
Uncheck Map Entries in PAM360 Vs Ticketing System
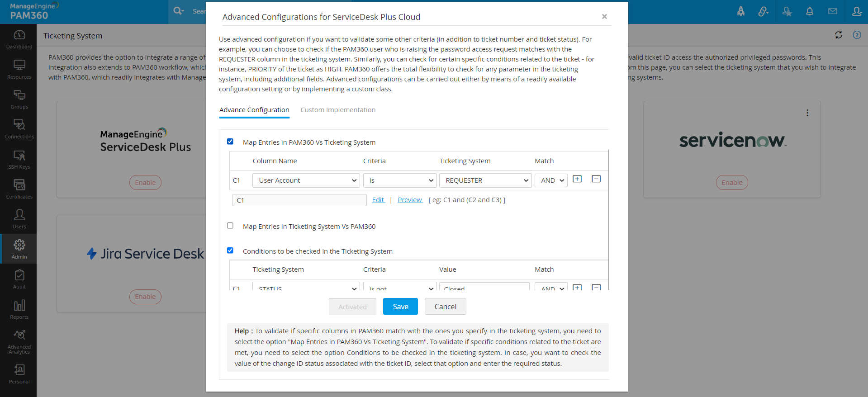coord(230,142)
